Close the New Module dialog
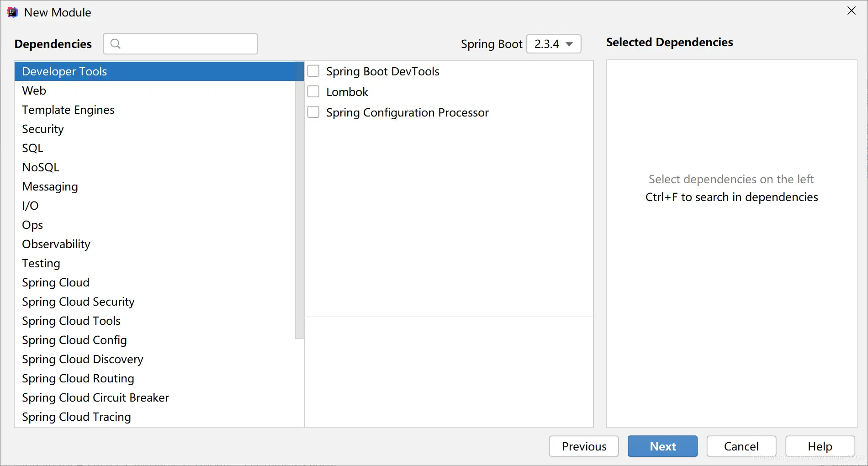 pyautogui.click(x=852, y=11)
